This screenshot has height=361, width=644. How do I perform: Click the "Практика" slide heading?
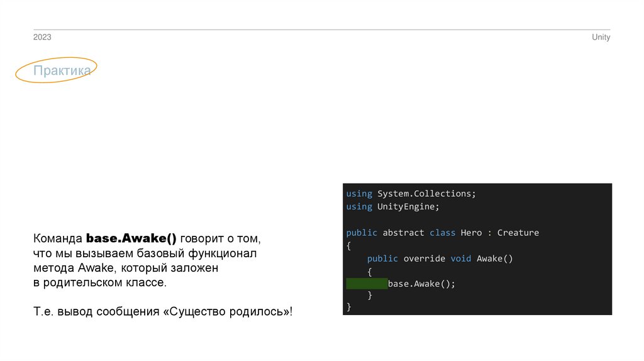coord(62,71)
